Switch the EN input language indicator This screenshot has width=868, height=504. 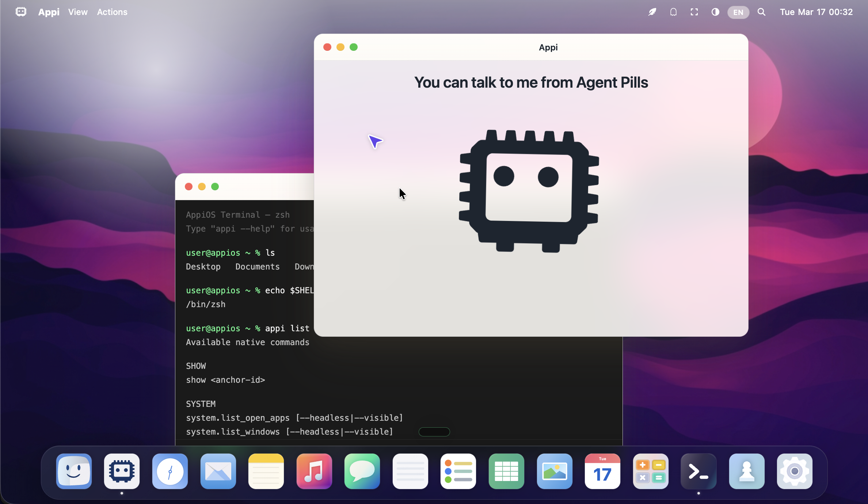[x=738, y=12]
